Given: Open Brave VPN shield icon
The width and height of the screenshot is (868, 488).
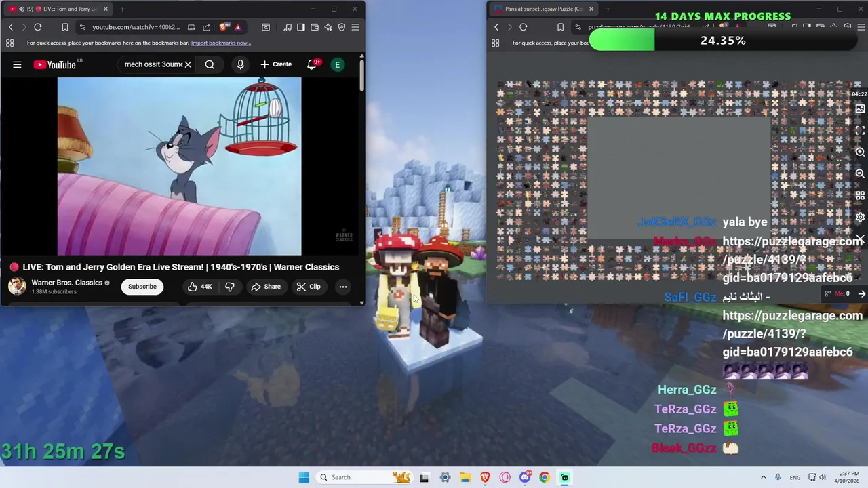Looking at the screenshot, I should tap(342, 27).
